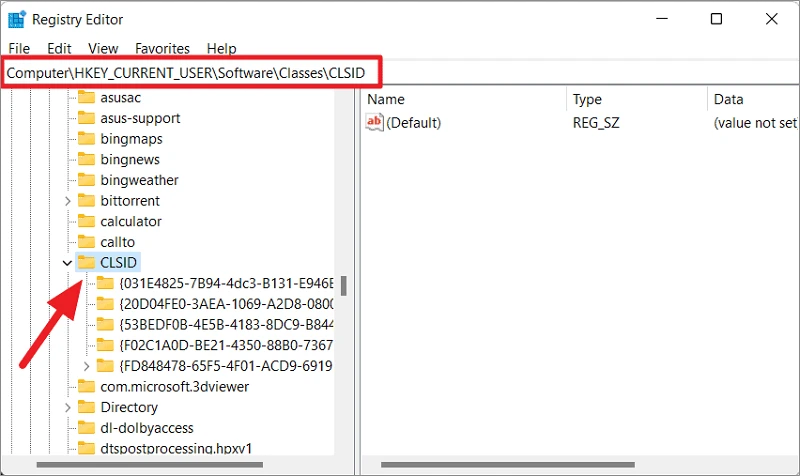Select the {53BEDF0B-4E5B-4183 registry key
Image resolution: width=800 pixels, height=476 pixels.
pyautogui.click(x=227, y=324)
